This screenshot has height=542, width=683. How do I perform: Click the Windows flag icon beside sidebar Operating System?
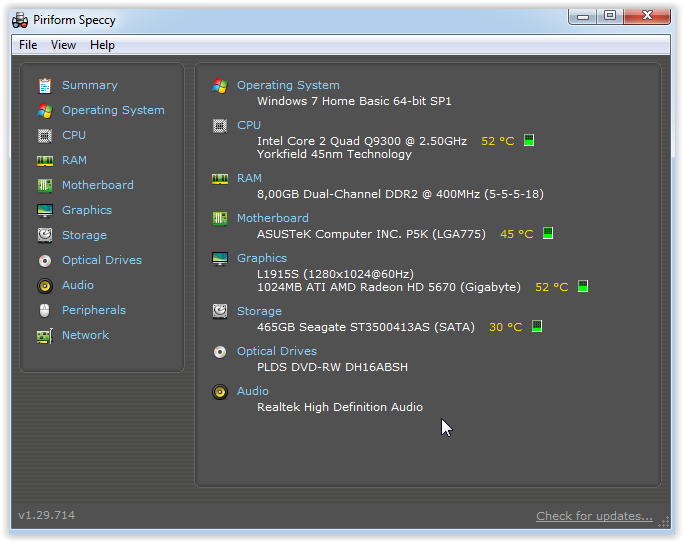coord(45,111)
